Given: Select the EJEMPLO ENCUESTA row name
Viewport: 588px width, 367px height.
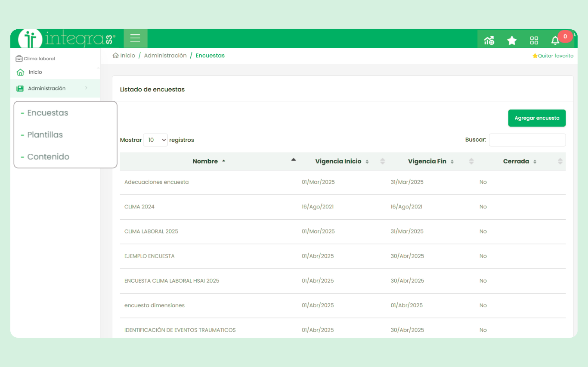Looking at the screenshot, I should pos(149,256).
